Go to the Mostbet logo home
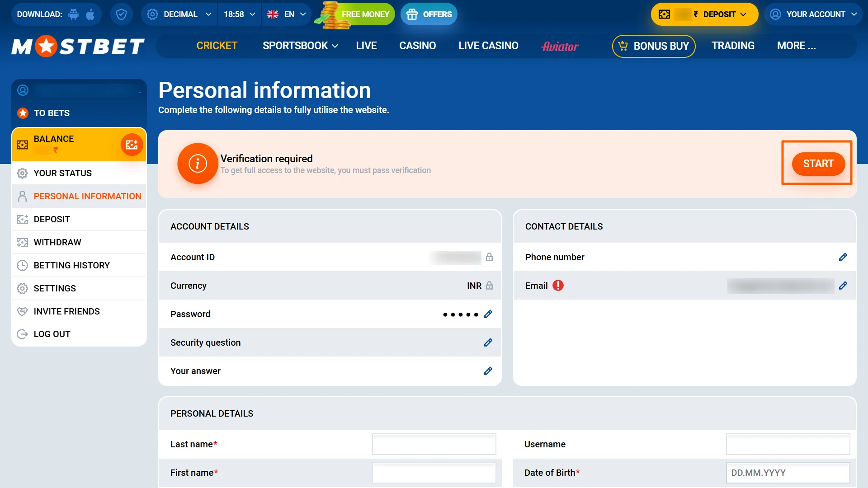 click(78, 46)
